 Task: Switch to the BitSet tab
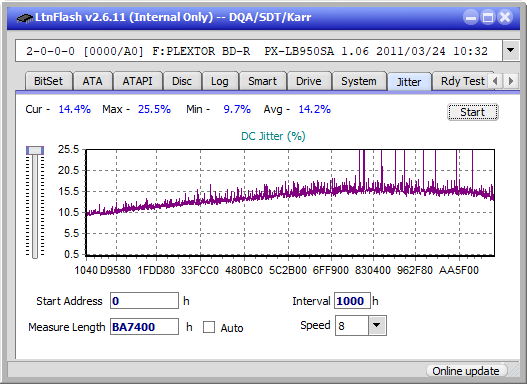coord(48,81)
